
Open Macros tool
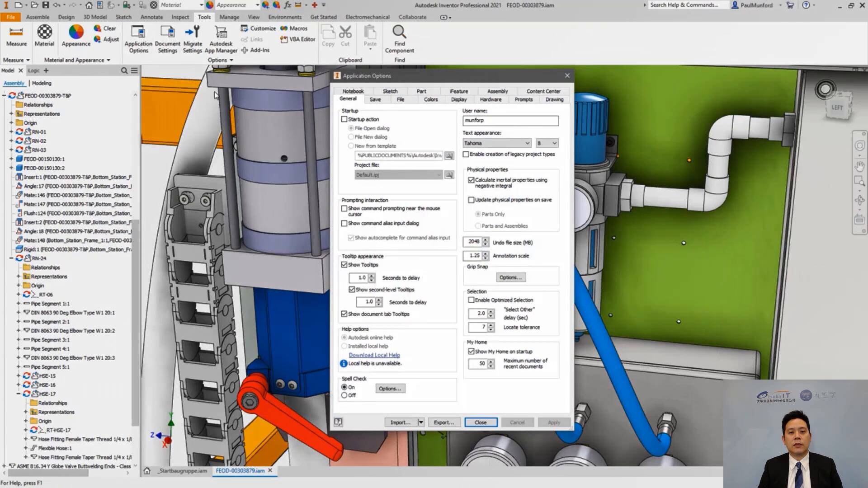pos(294,28)
